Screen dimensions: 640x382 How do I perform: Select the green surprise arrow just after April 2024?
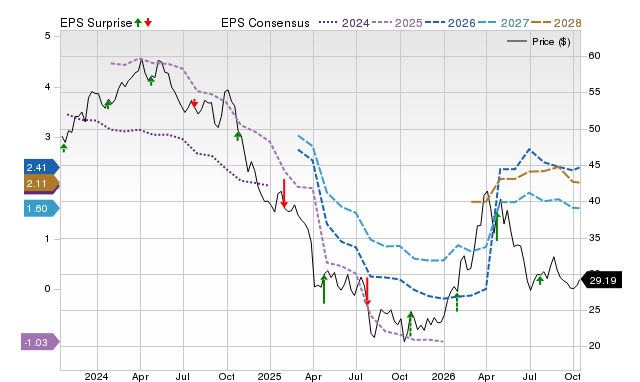(x=151, y=81)
